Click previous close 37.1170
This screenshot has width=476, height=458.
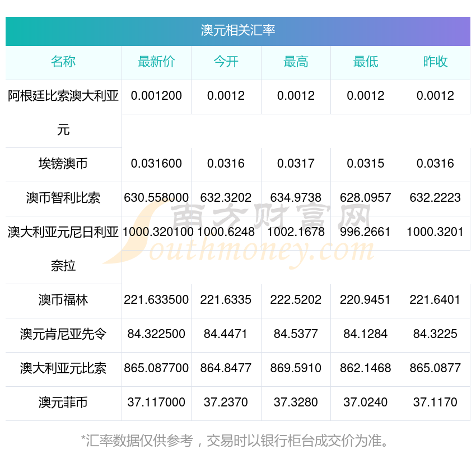435,403
